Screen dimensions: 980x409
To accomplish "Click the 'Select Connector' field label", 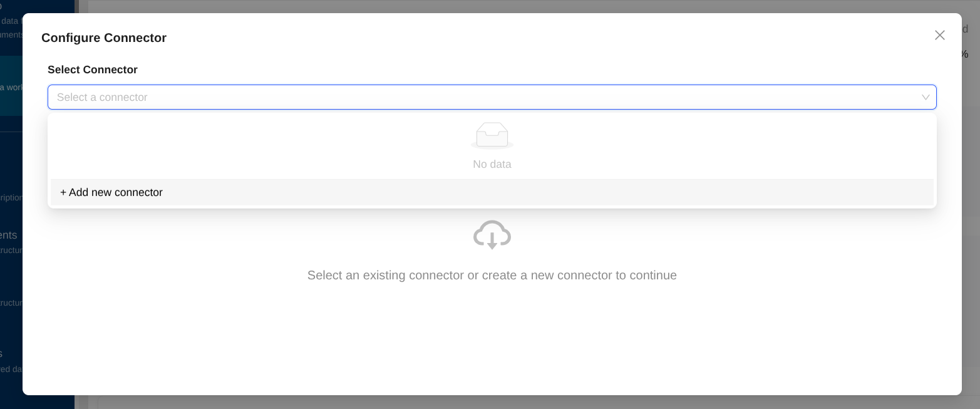I will coord(93,70).
